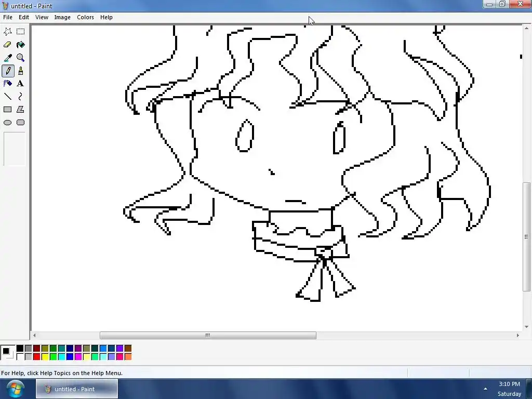
Task: Choose the Brush tool
Action: coord(21,71)
